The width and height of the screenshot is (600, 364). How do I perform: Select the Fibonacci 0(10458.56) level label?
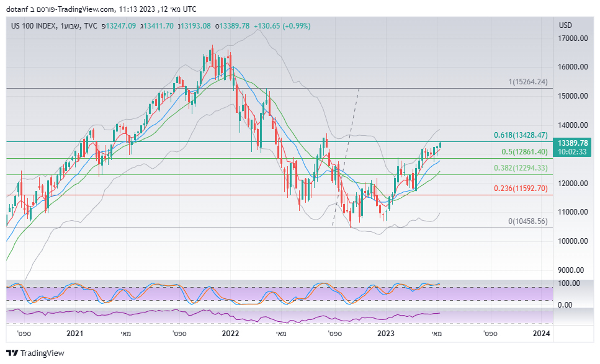pyautogui.click(x=528, y=221)
